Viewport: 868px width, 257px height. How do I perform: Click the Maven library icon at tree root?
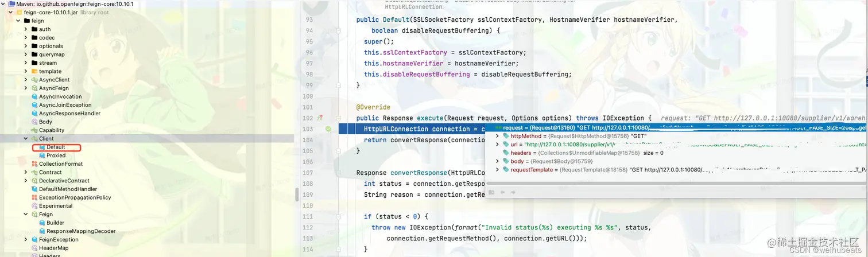point(11,4)
